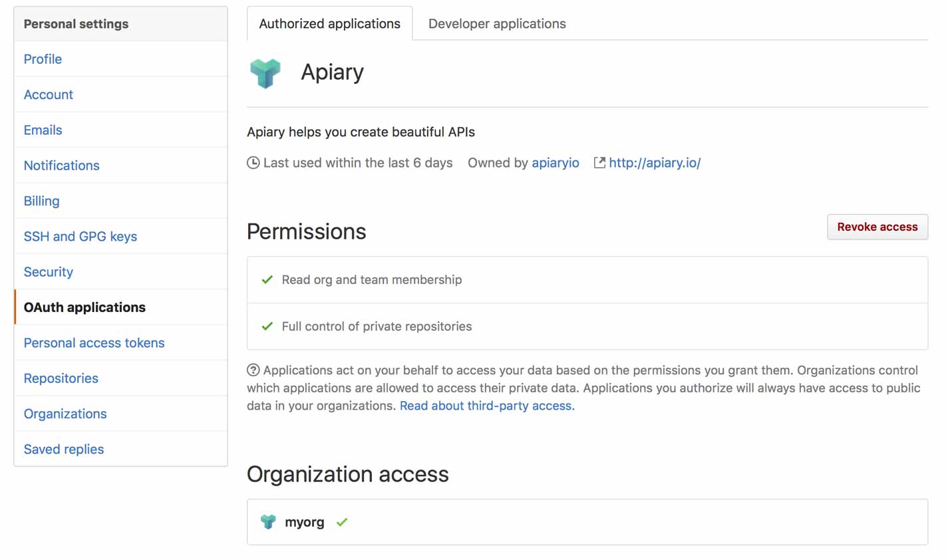The height and width of the screenshot is (560, 946).
Task: Click the clock icon next to Last used
Action: [x=253, y=163]
